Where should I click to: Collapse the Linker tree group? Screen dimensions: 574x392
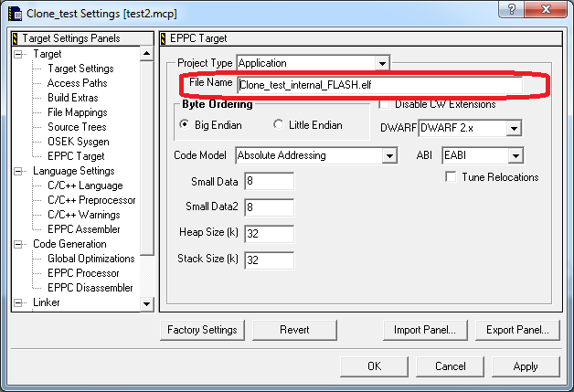pyautogui.click(x=18, y=302)
